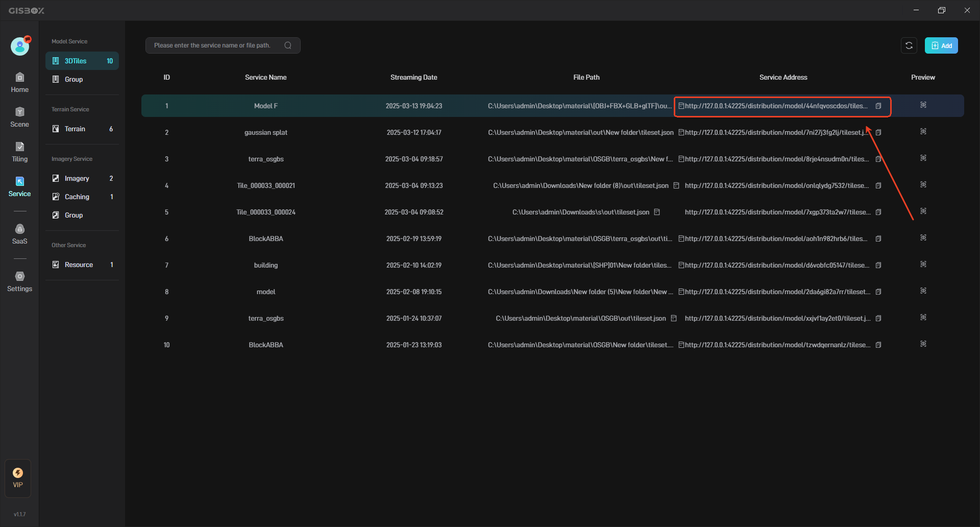
Task: Copy service address of gaussian splat
Action: click(878, 132)
